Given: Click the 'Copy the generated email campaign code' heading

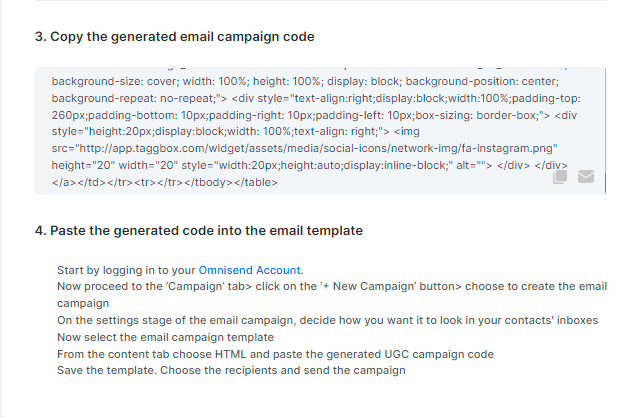Looking at the screenshot, I should pyautogui.click(x=174, y=37).
